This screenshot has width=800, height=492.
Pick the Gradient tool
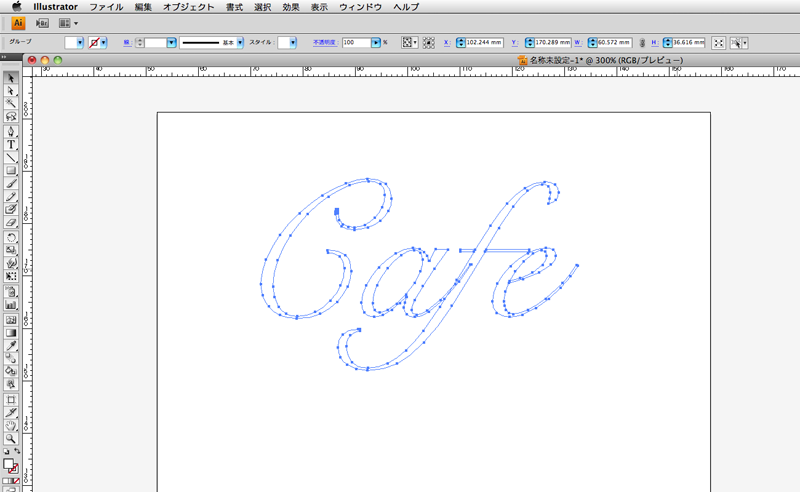11,333
